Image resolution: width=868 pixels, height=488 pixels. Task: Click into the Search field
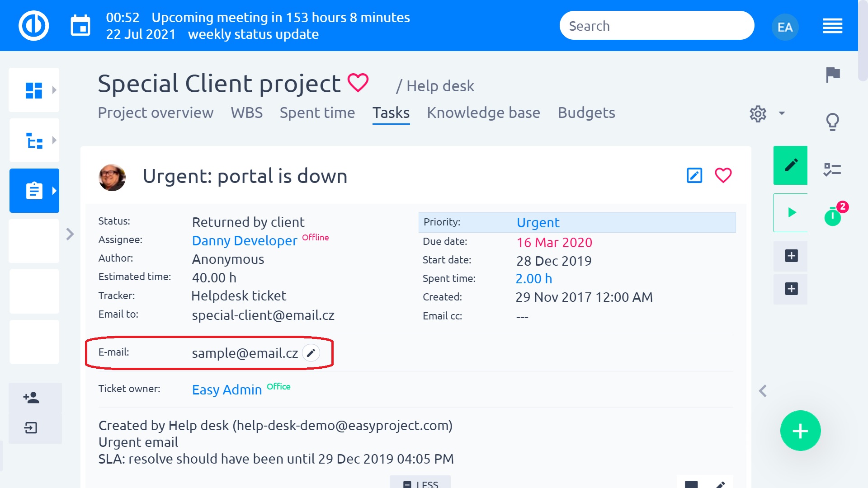point(657,26)
